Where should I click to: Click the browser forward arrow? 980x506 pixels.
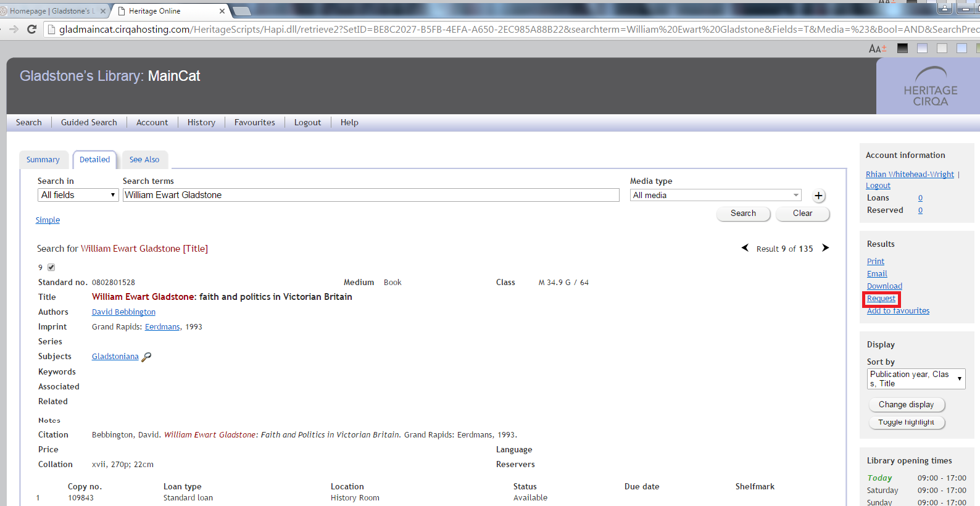pos(14,29)
